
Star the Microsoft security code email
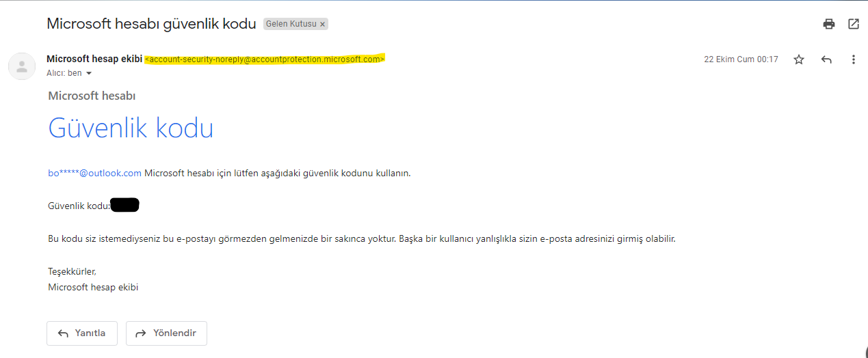click(799, 59)
